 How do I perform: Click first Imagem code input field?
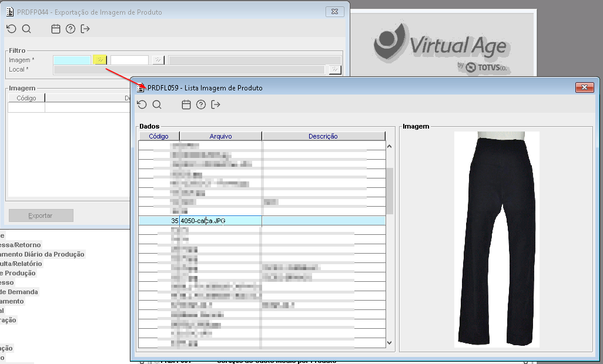tap(72, 60)
